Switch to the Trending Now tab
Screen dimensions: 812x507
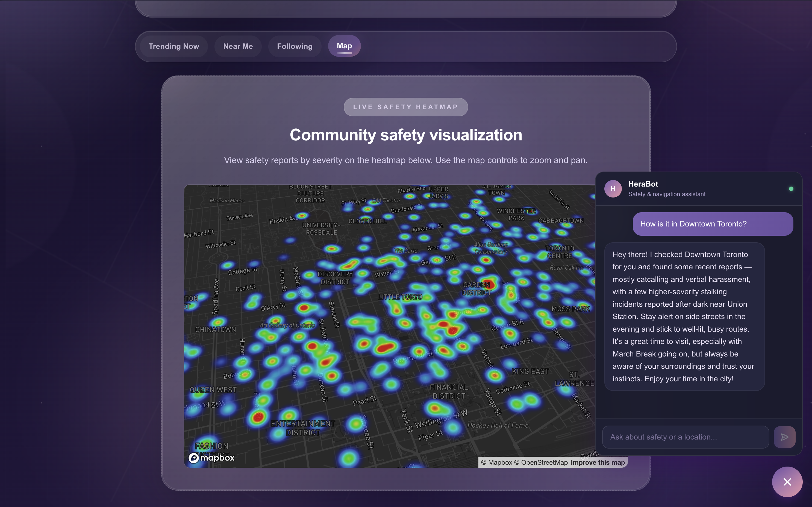(174, 46)
